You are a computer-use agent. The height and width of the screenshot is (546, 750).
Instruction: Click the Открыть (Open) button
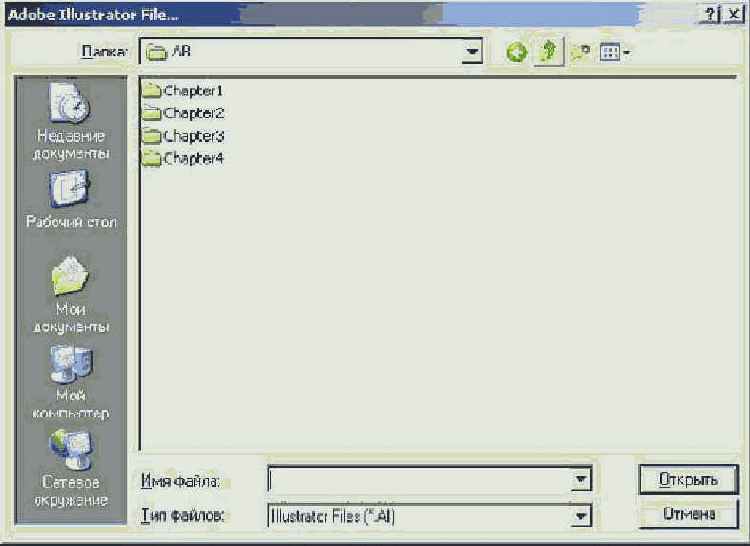(688, 479)
